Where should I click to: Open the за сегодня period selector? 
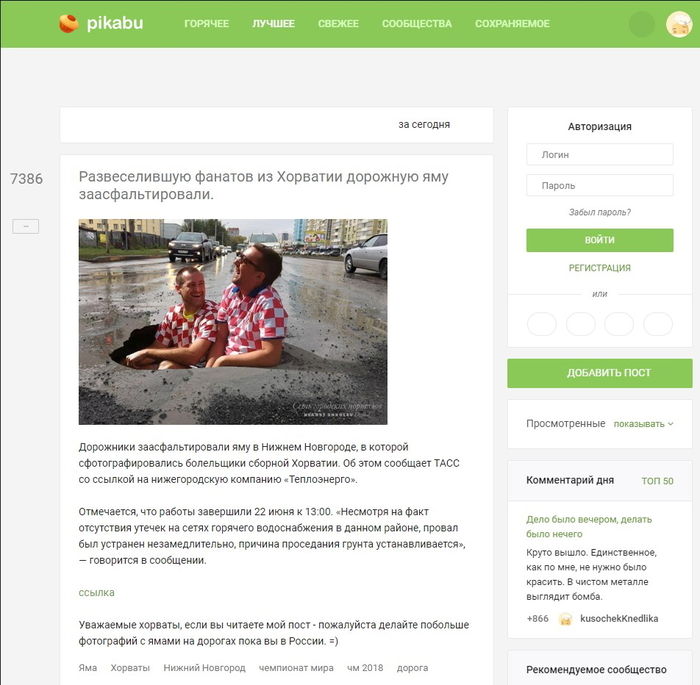pyautogui.click(x=424, y=125)
